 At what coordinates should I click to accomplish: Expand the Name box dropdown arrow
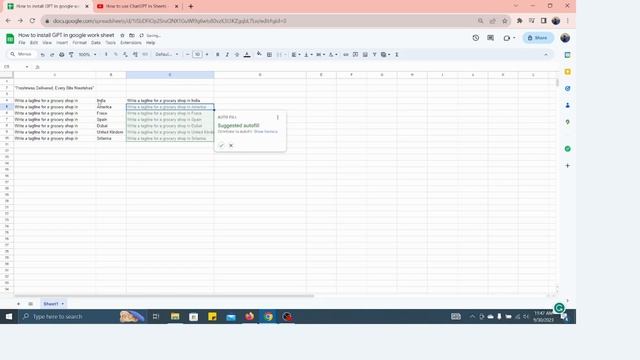pos(27,67)
